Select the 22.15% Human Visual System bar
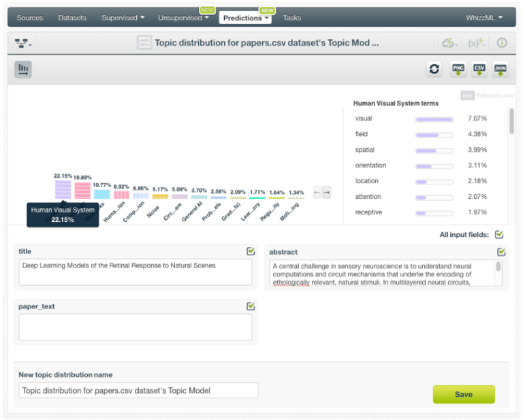Screen dimensions: 523x420 (x=63, y=190)
